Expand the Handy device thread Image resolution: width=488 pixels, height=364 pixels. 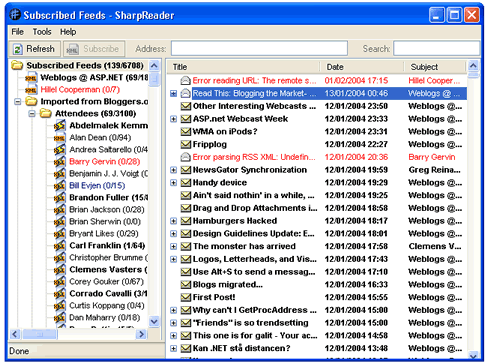click(x=173, y=183)
